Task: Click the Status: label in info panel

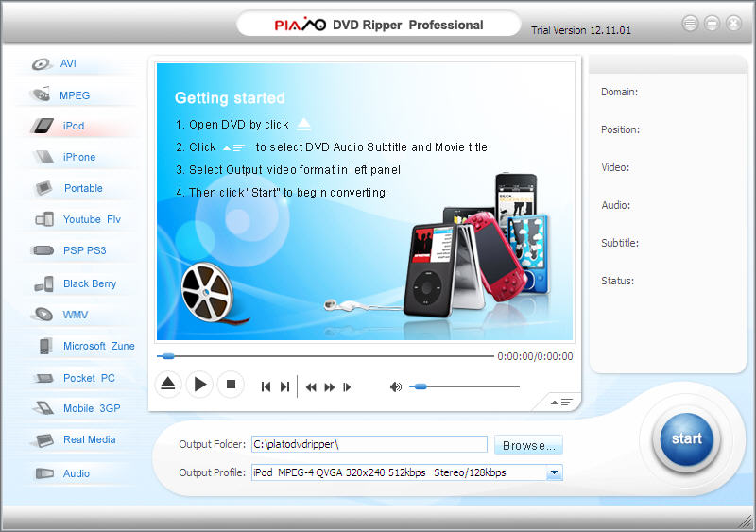Action: (618, 281)
